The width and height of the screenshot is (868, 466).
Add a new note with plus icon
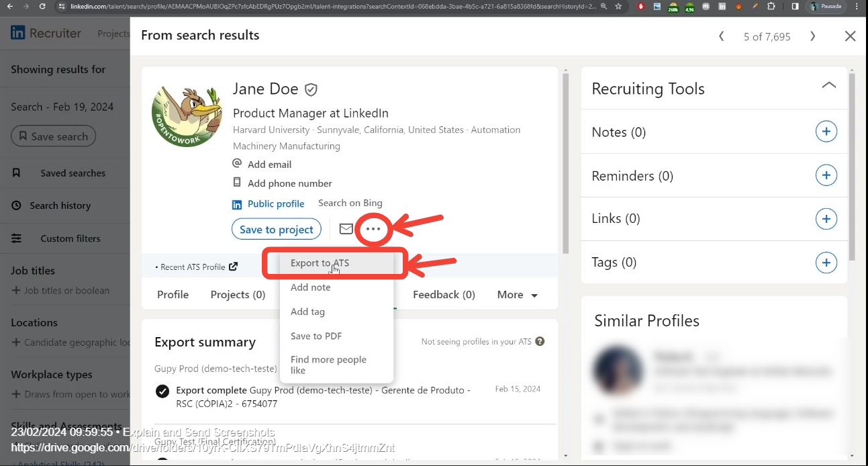tap(826, 132)
